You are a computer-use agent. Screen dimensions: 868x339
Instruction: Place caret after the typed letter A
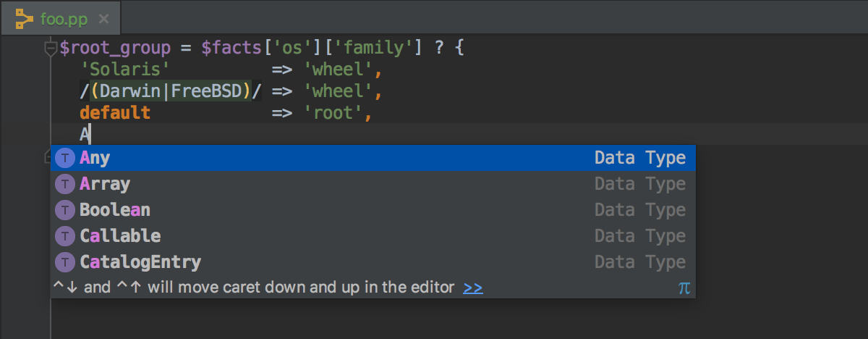pos(90,133)
